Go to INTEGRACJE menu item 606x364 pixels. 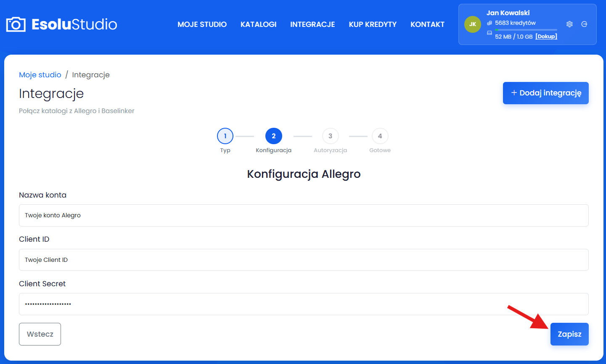312,24
